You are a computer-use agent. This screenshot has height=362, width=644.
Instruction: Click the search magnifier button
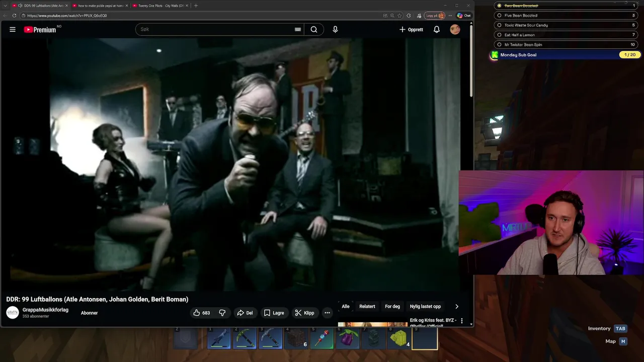pyautogui.click(x=313, y=30)
